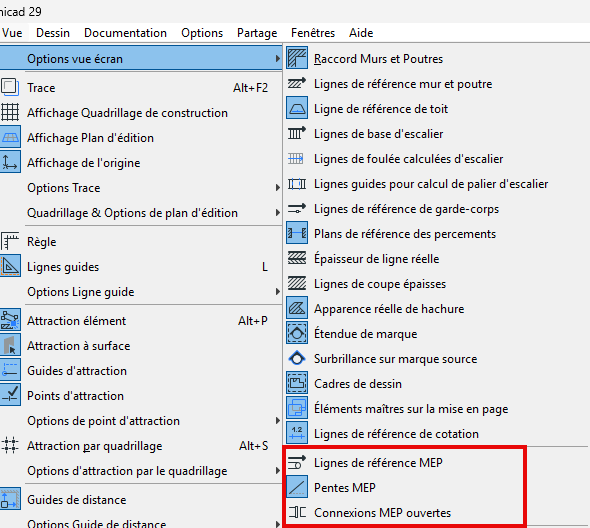The height and width of the screenshot is (528, 590).
Task: Click the Ligne de référence de toit icon
Action: pos(297,108)
